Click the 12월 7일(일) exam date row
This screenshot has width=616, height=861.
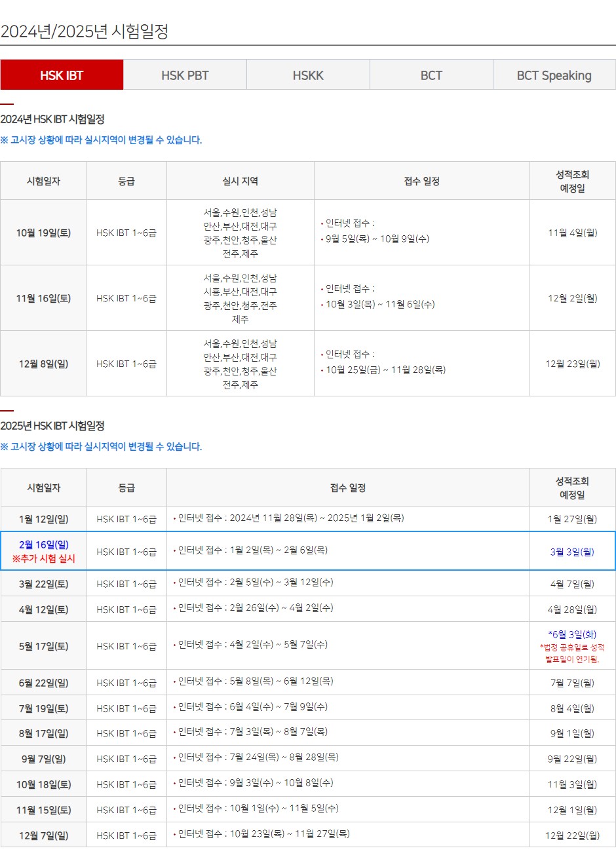pyautogui.click(x=43, y=835)
